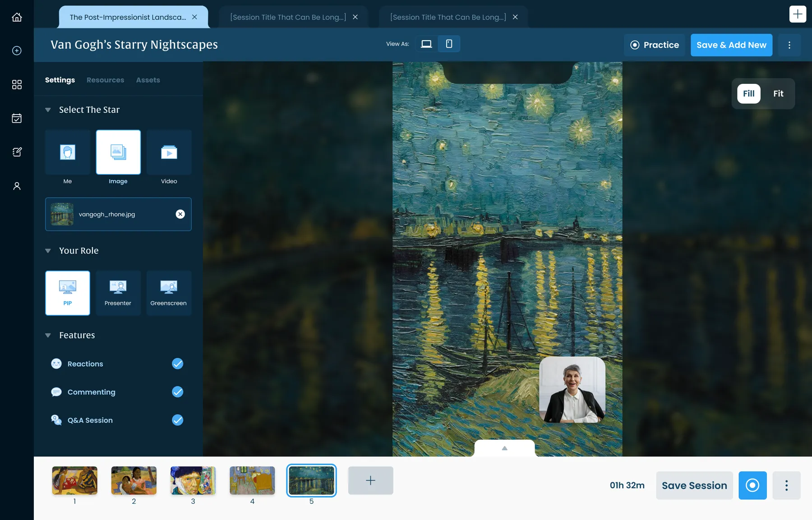Open the dashboard grid sidebar icon

click(x=17, y=84)
